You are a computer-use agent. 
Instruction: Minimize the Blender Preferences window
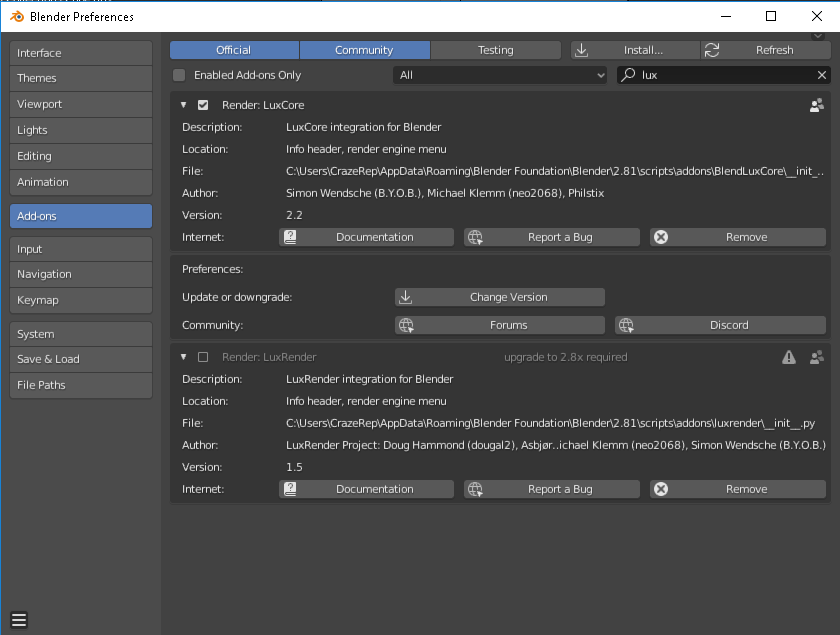pos(726,16)
